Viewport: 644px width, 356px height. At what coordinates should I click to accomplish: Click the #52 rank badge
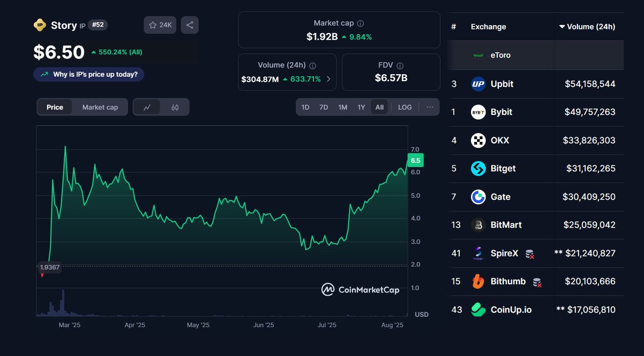[x=98, y=25]
